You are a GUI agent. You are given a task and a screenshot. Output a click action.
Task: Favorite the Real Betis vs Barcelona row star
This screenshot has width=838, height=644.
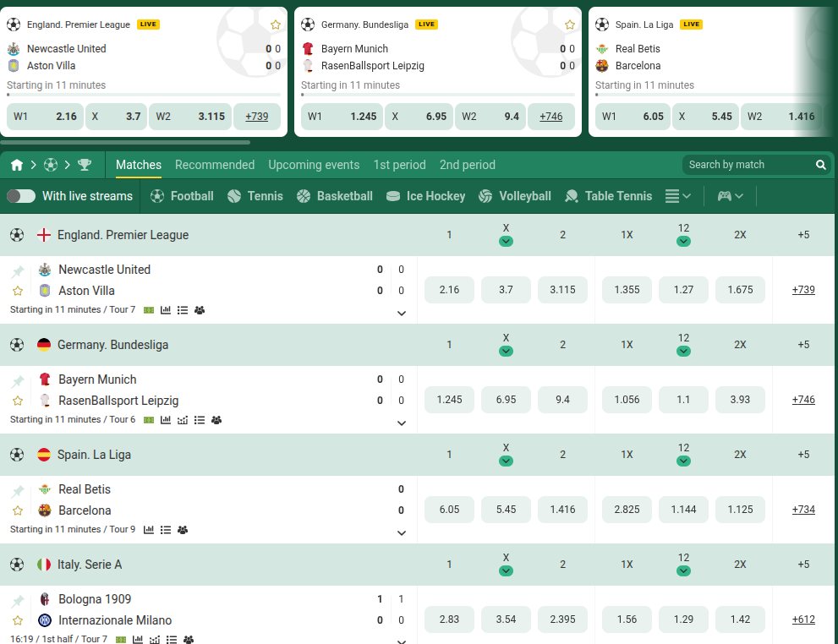[18, 510]
